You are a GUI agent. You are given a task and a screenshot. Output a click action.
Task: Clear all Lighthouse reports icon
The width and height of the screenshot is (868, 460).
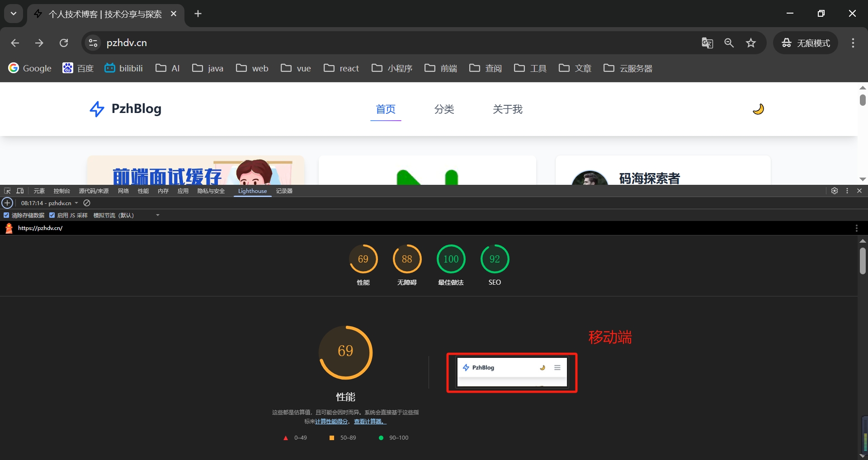87,203
